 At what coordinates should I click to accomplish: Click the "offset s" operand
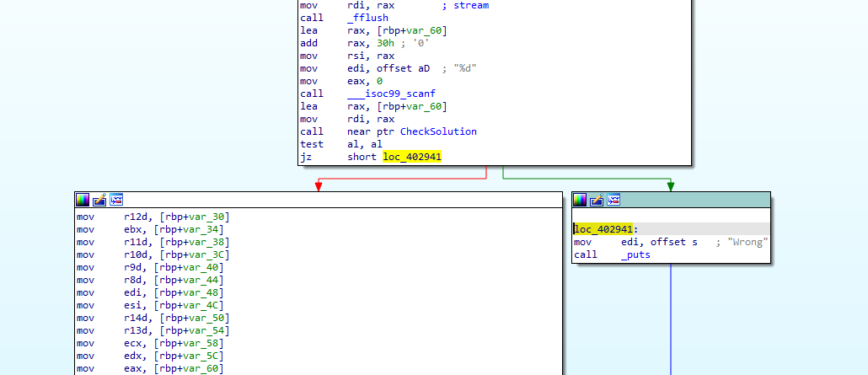[x=673, y=242]
